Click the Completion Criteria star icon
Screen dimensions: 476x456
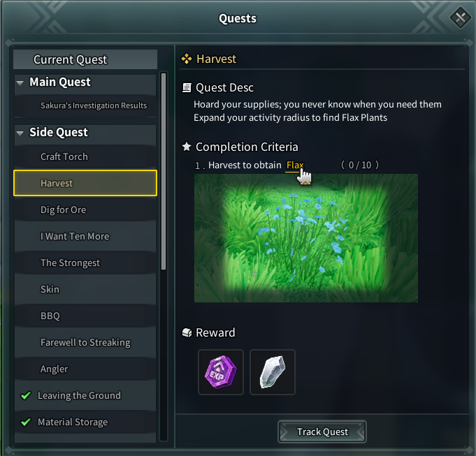tap(187, 147)
